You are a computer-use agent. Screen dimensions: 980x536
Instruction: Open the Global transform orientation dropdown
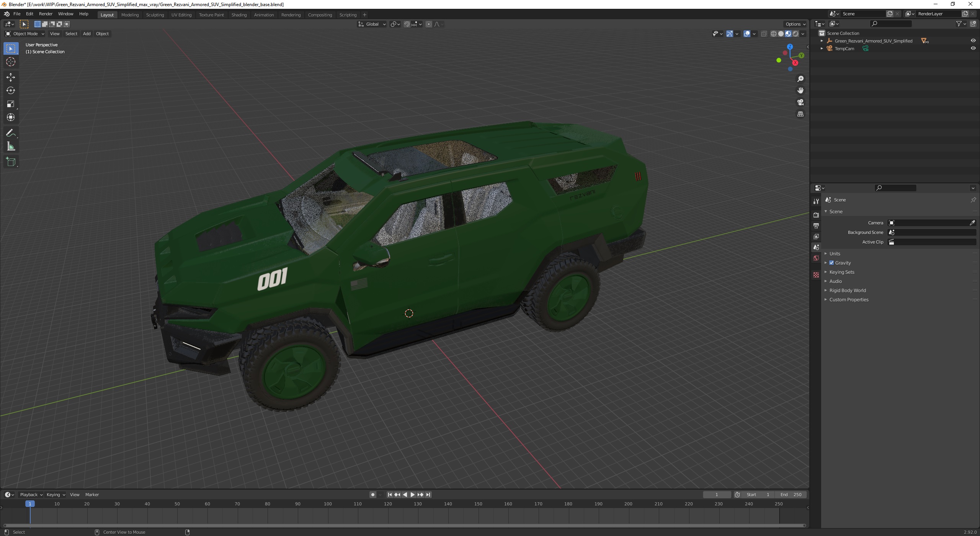click(x=372, y=24)
